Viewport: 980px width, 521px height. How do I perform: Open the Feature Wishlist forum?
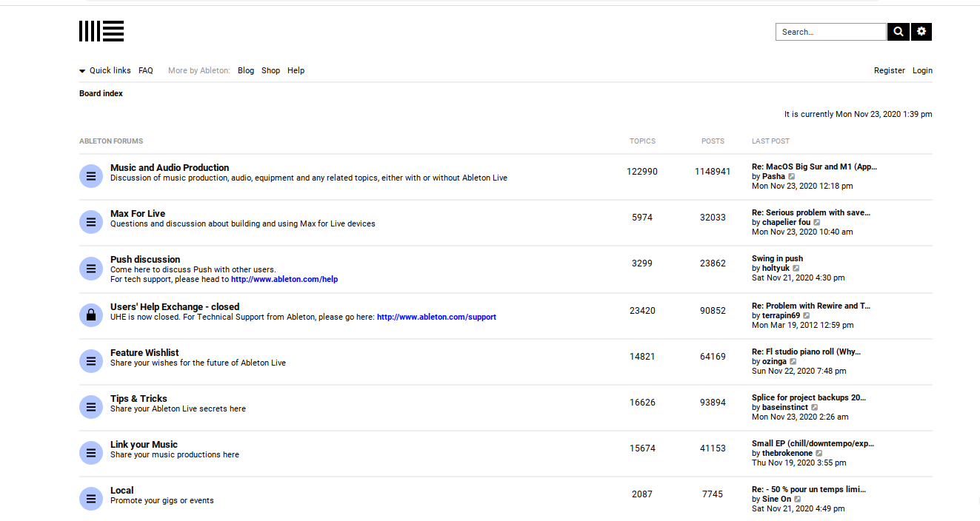pyautogui.click(x=144, y=353)
